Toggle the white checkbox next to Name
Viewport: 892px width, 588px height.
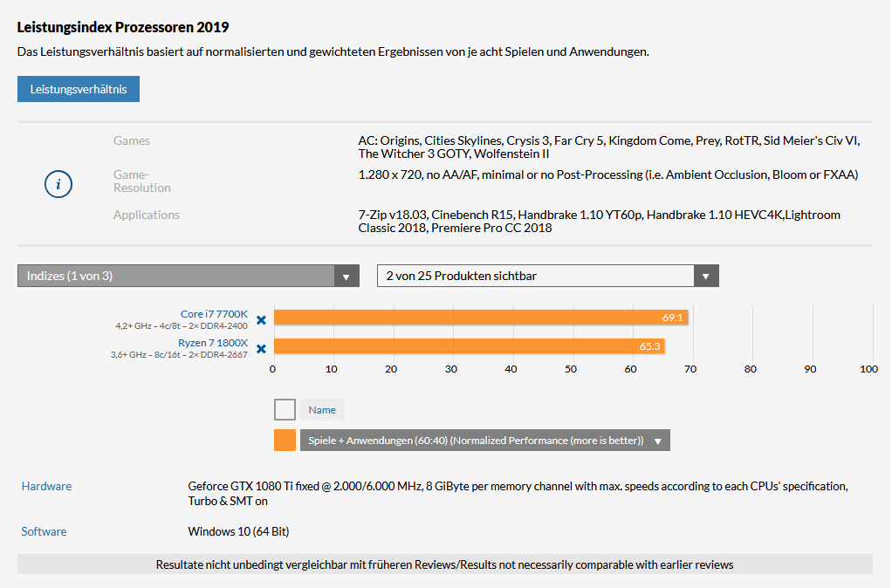tap(285, 409)
